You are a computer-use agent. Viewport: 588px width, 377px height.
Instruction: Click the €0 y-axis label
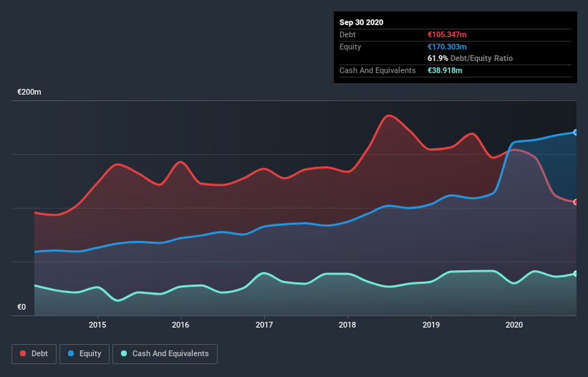(21, 307)
